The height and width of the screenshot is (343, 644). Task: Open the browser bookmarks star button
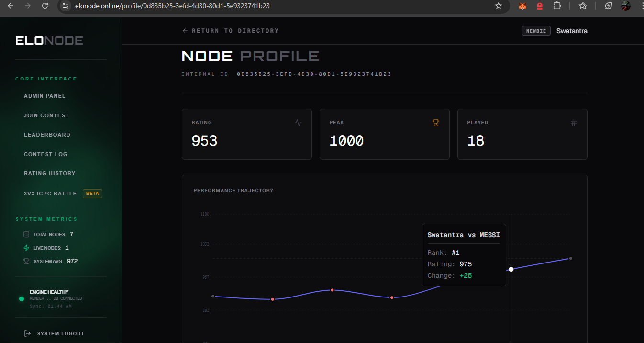tap(583, 6)
